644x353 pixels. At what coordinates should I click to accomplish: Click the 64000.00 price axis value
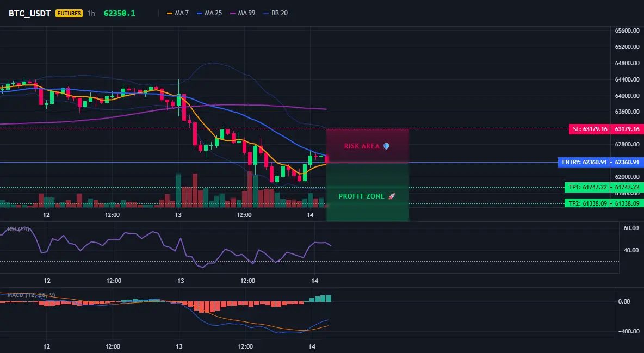pos(627,96)
